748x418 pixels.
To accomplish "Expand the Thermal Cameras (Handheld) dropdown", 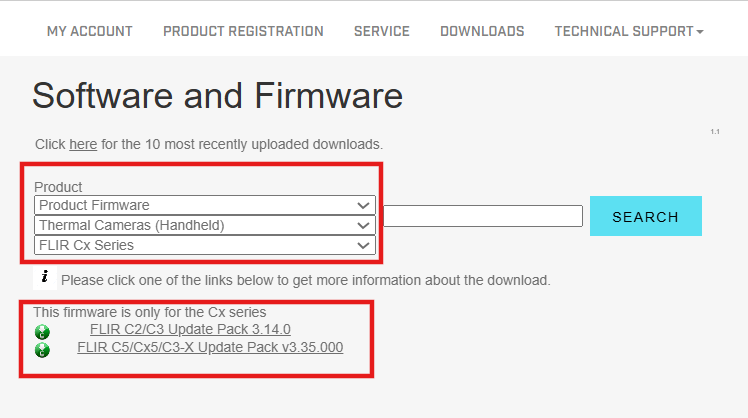I will 205,225.
